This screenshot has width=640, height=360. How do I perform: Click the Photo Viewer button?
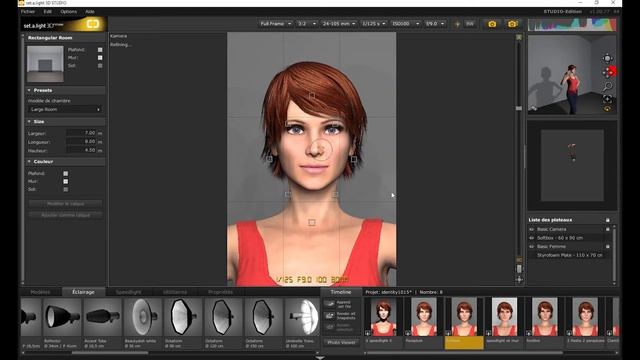341,342
